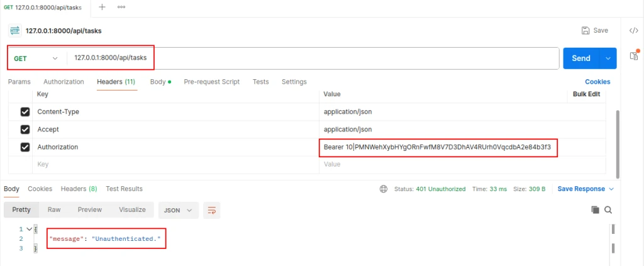Select the Raw response view tab
Screen dimensions: 644x266
coord(54,210)
